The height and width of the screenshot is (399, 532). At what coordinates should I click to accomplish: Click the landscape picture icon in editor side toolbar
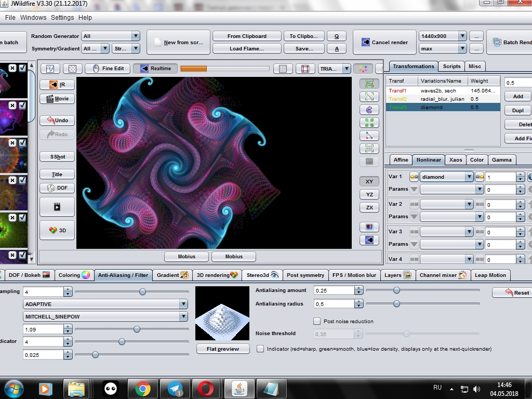click(x=369, y=84)
